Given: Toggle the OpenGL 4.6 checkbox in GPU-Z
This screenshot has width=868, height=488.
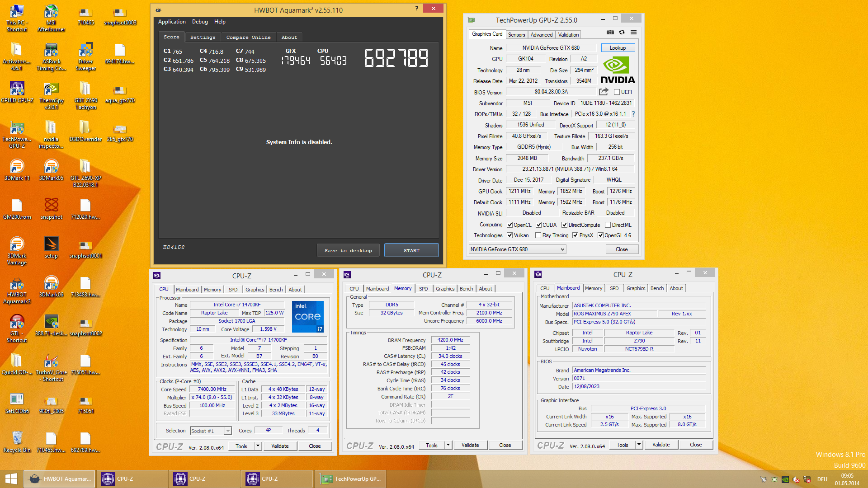Looking at the screenshot, I should click(x=601, y=235).
